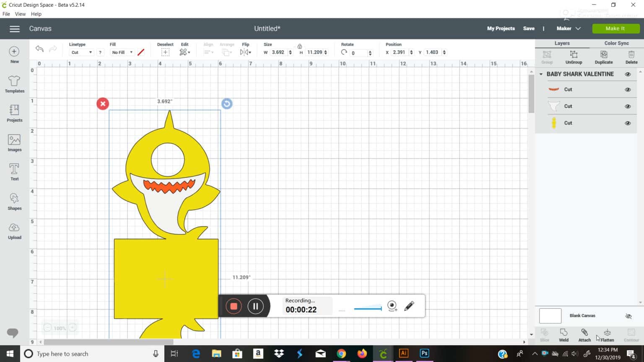Create a New project
Screen dimensions: 644x362
pyautogui.click(x=14, y=55)
